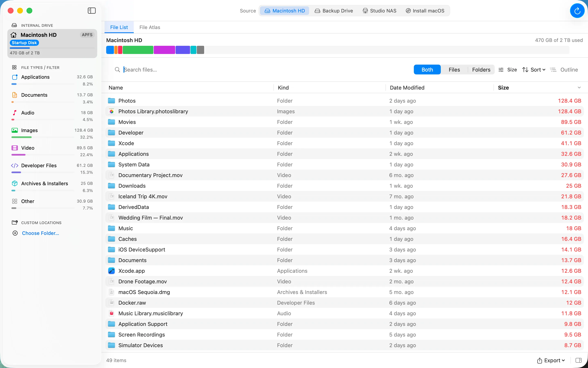
Task: Click the blue refresh scan button
Action: tap(577, 11)
